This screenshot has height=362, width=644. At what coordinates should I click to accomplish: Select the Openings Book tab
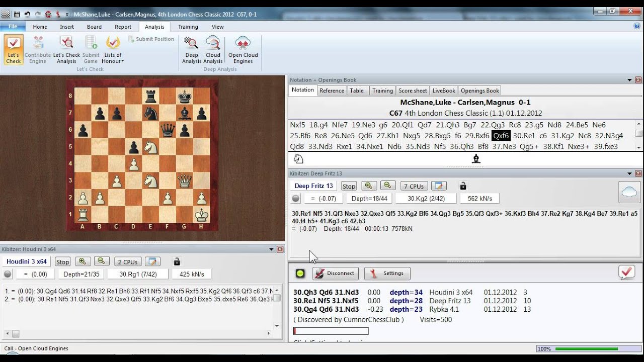[480, 90]
